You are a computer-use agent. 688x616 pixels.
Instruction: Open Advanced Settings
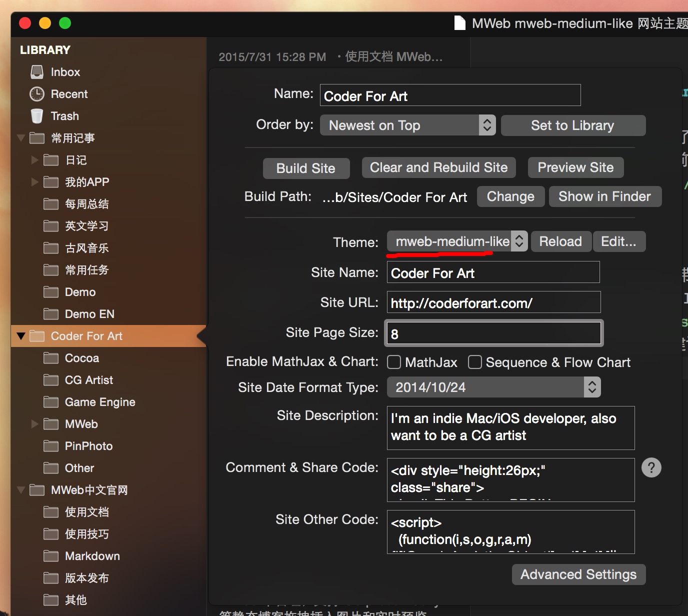(579, 574)
